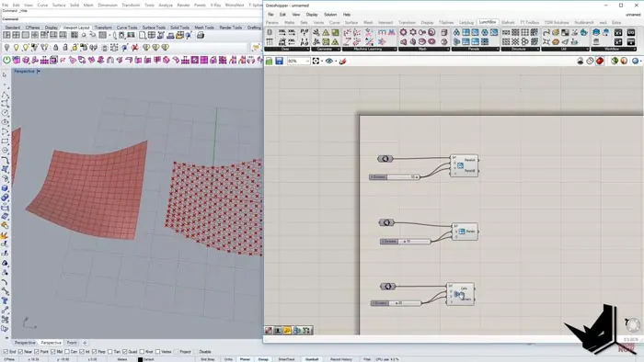Image resolution: width=644 pixels, height=362 pixels.
Task: Toggle Gumball in Rhino status bar
Action: pos(312,359)
